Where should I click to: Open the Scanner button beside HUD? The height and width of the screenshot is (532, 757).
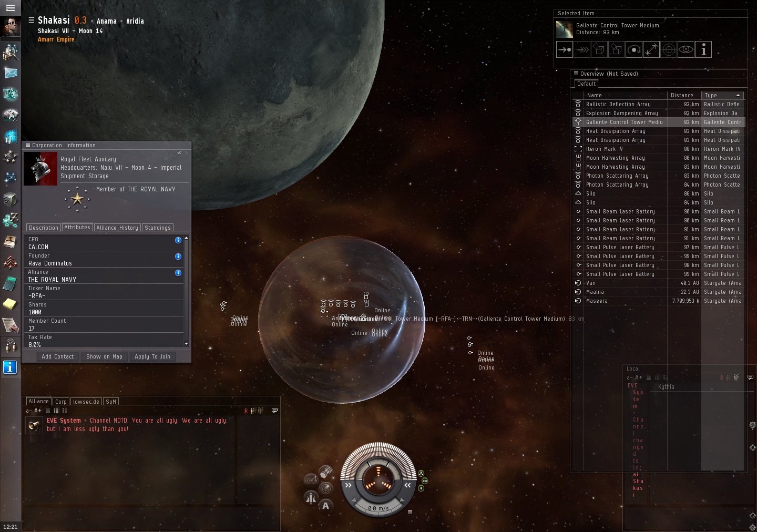point(326,488)
